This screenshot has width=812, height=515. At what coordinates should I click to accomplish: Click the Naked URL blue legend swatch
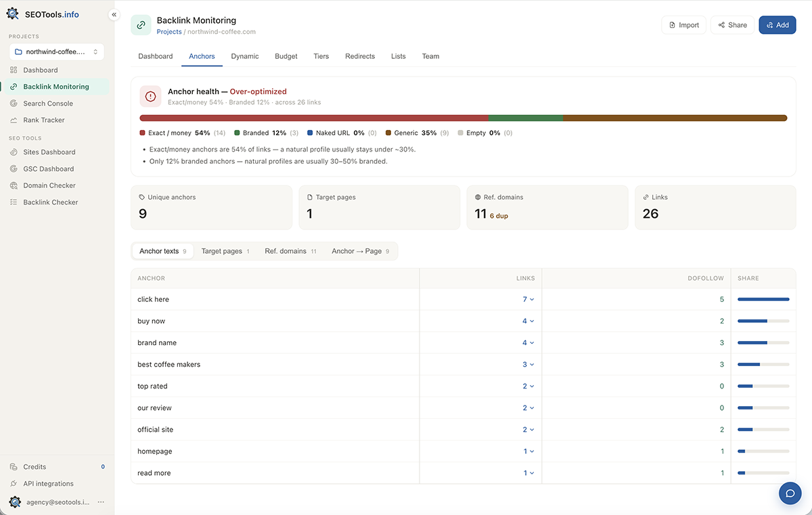point(309,133)
